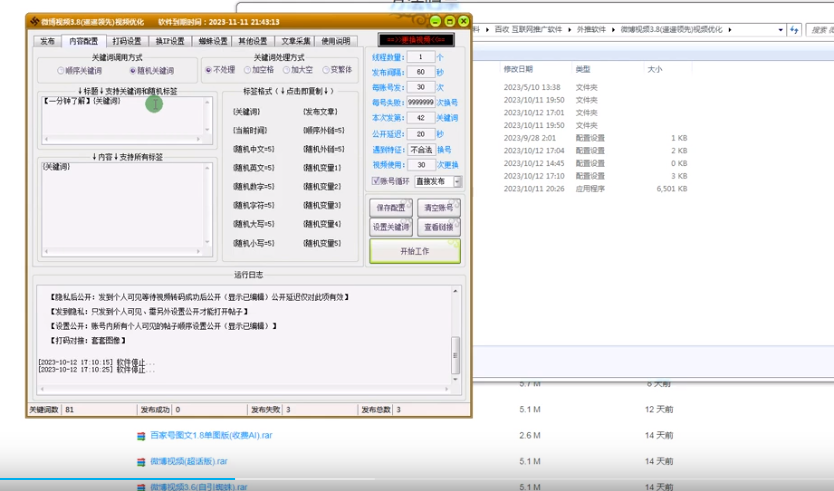Screen dimensions: 834x491
Task: Click the red 更换视频 banner button
Action: [416, 40]
